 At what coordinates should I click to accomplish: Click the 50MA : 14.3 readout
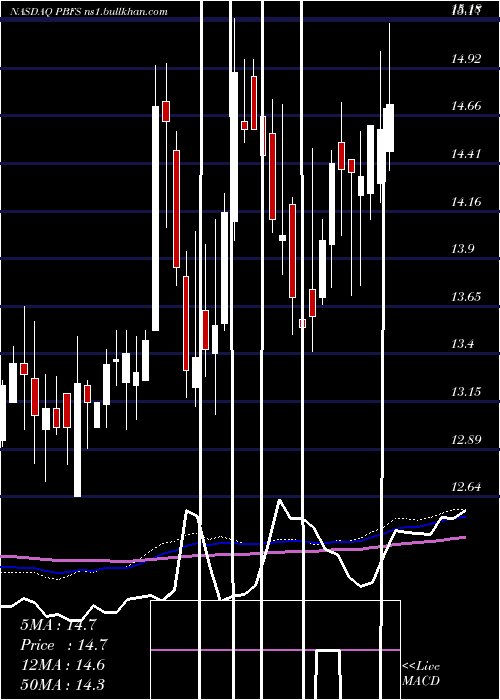click(x=63, y=684)
